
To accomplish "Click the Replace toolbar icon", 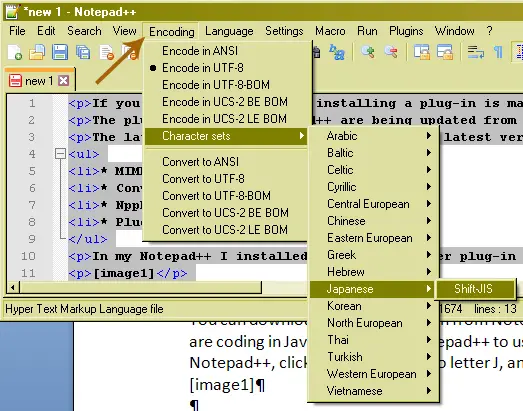I will pyautogui.click(x=337, y=52).
